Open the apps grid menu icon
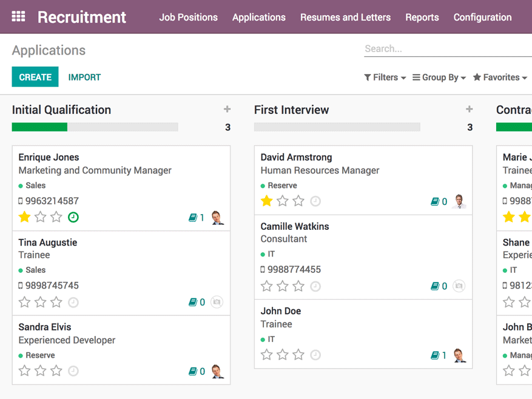Screen dimensions: 532x399 (19, 16)
